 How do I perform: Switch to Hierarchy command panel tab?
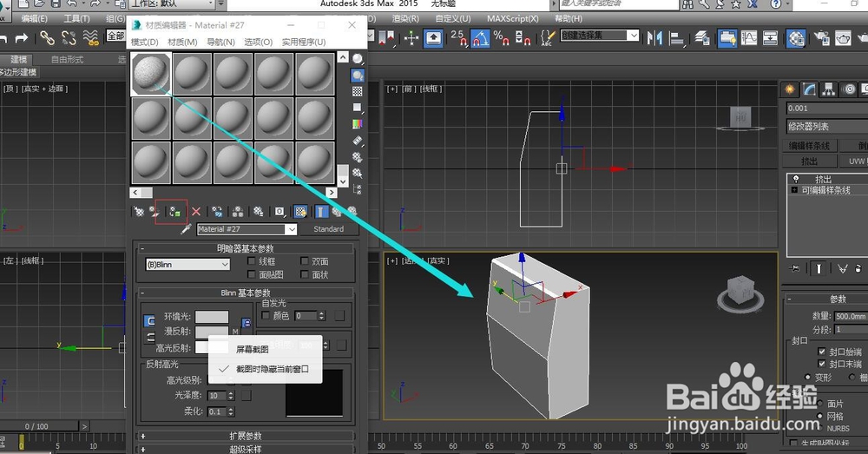(829, 89)
